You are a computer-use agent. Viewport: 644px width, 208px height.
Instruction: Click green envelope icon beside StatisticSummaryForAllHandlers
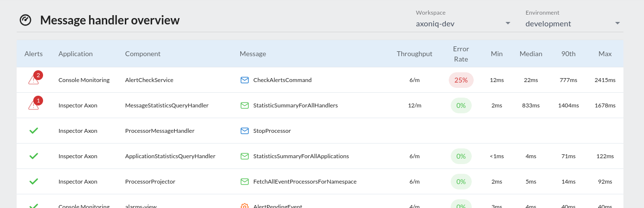[x=245, y=105]
